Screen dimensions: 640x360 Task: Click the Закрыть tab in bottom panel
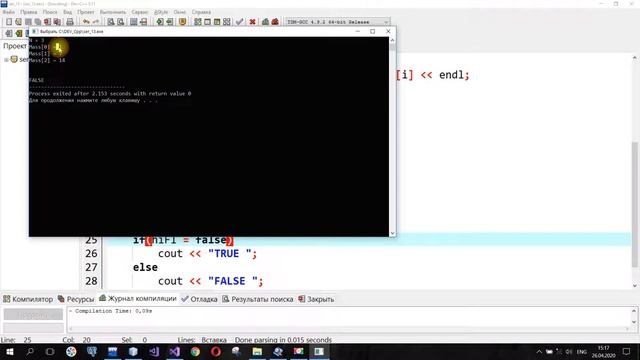tap(316, 299)
